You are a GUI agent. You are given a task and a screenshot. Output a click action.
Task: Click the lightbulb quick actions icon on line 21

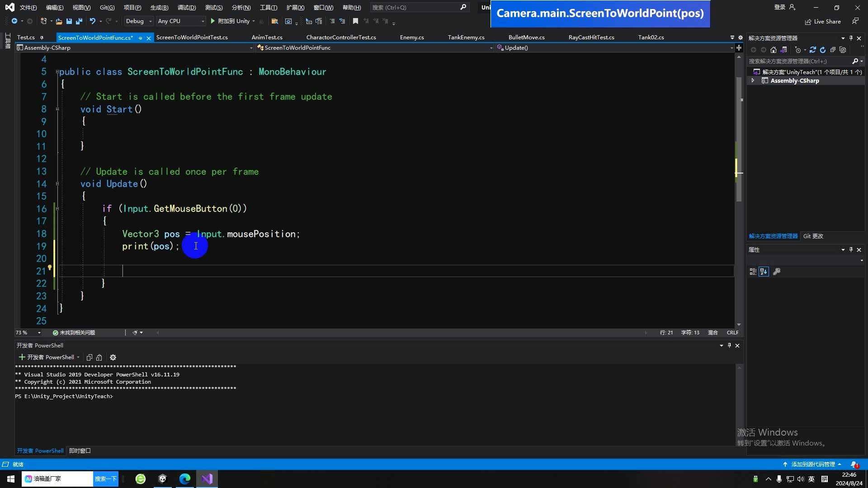coord(50,268)
